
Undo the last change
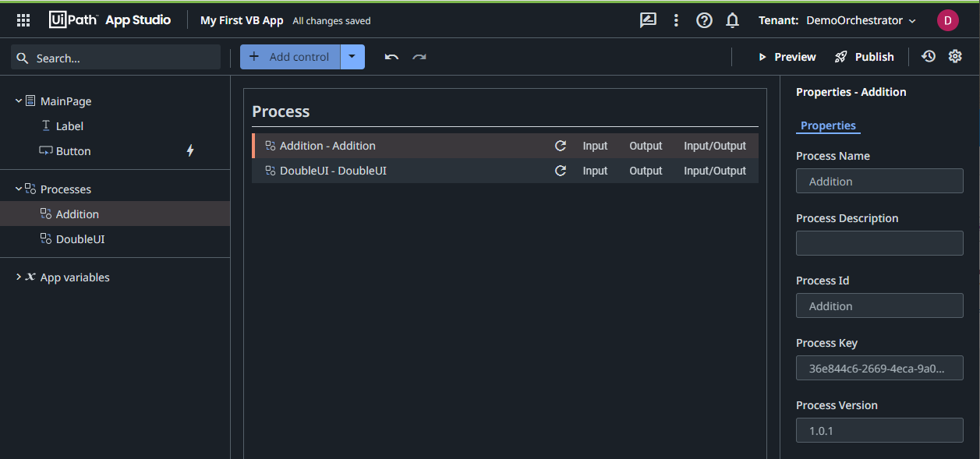tap(391, 56)
